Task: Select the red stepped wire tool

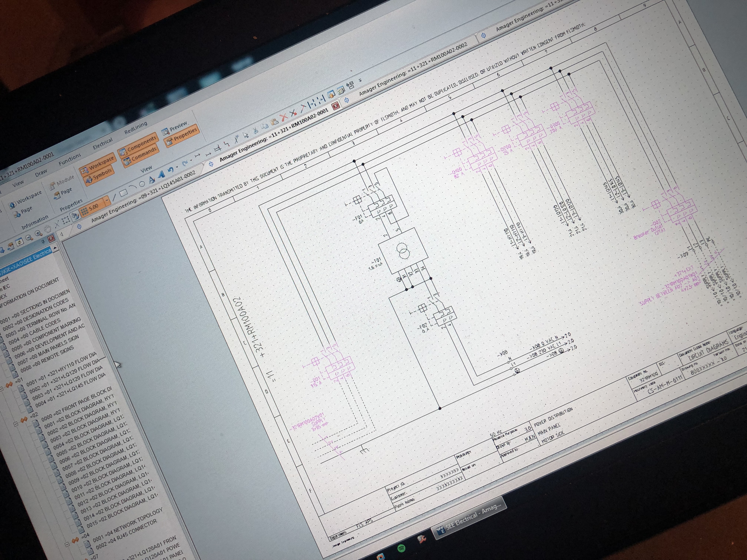Action: click(227, 144)
